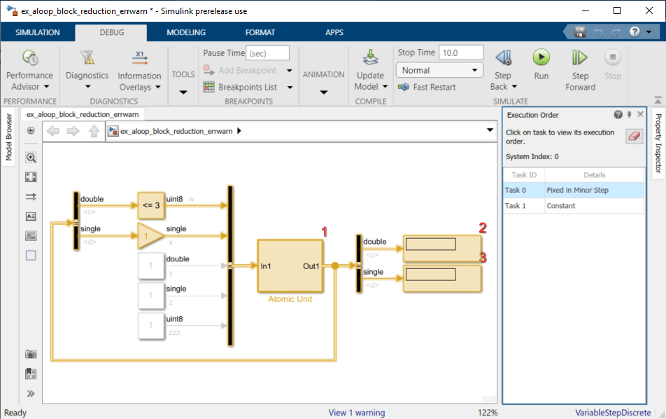Screen dimensions: 666x419
Task: Select the Atomic Unit subsystem block
Action: [x=290, y=266]
